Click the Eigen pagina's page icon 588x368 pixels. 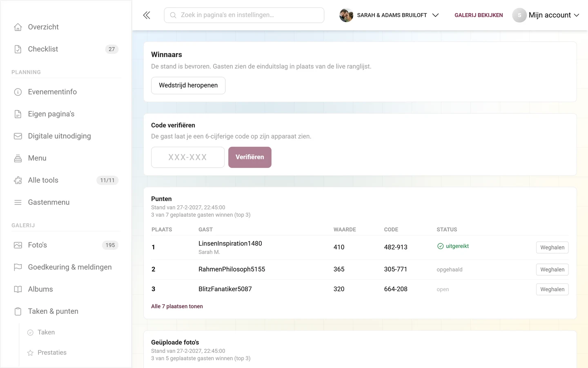[x=18, y=114]
